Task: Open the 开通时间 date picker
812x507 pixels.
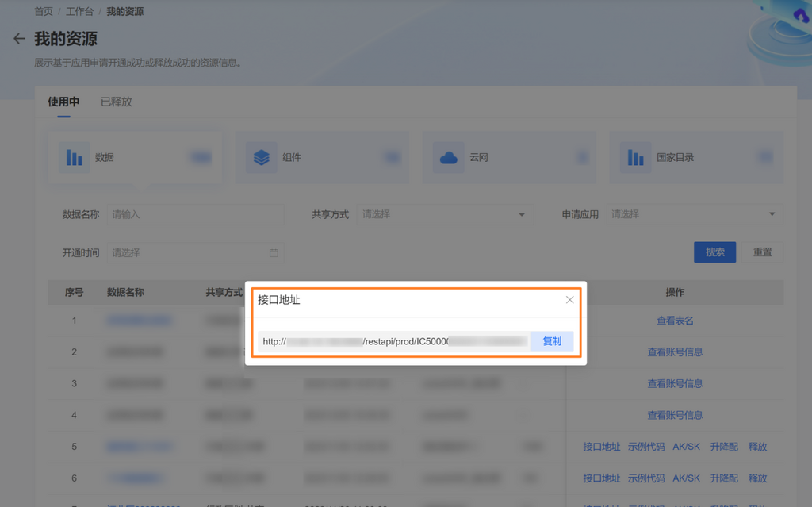Action: 196,252
